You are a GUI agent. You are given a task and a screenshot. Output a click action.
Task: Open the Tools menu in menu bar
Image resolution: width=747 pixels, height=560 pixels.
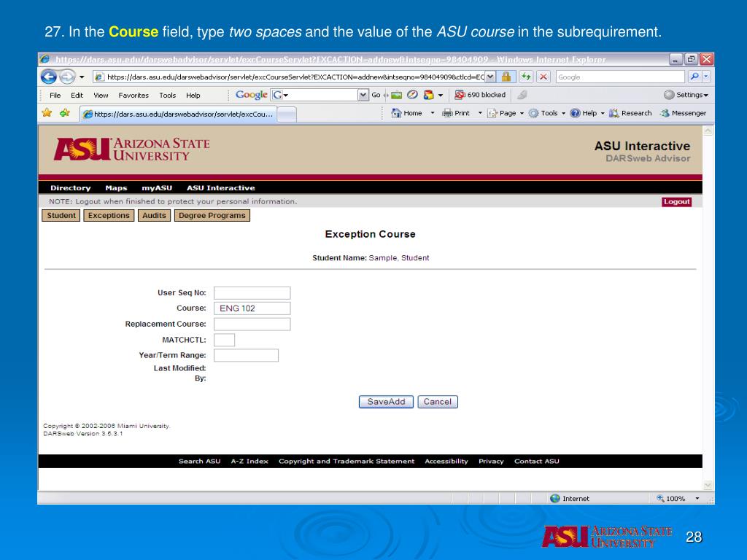click(x=167, y=96)
